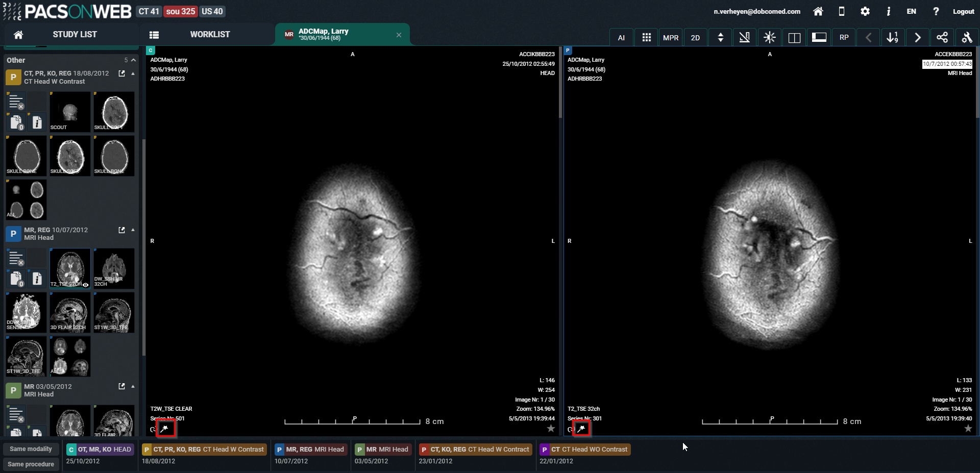
Task: Open the STUDY LIST tab
Action: pos(75,34)
